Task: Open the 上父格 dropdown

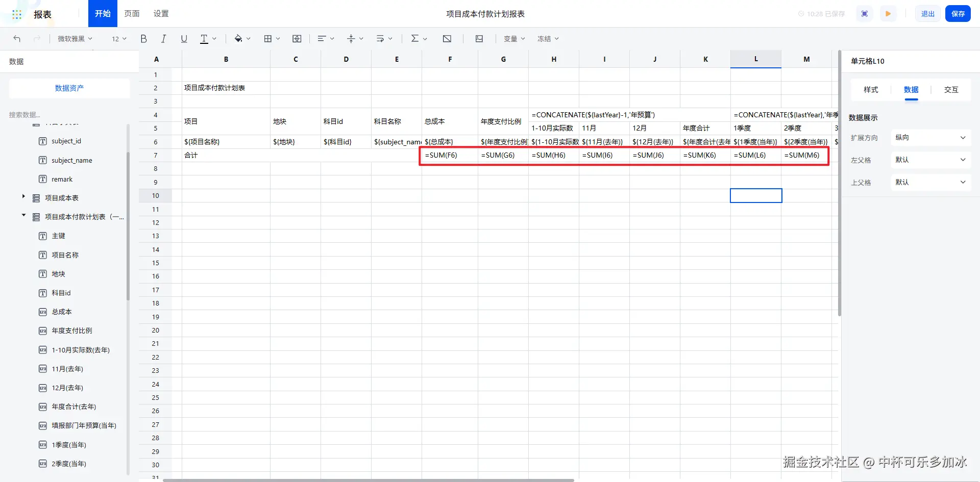Action: click(x=930, y=183)
